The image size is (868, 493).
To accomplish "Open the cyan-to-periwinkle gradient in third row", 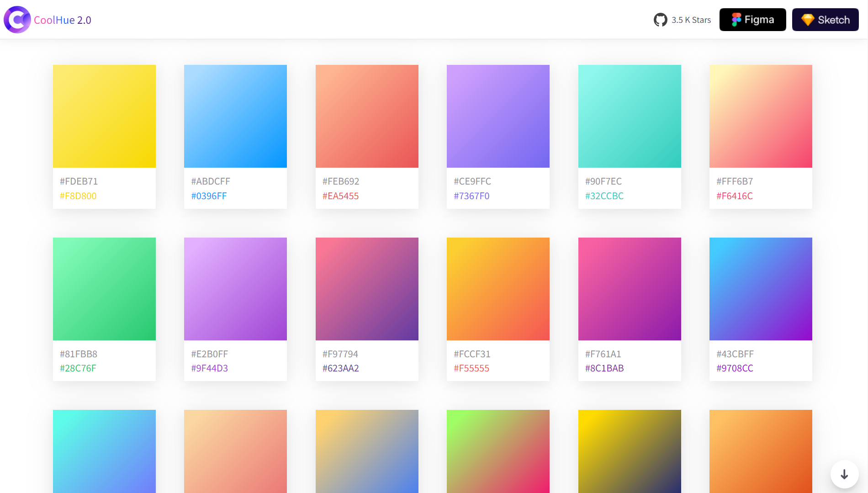I will pos(104,451).
